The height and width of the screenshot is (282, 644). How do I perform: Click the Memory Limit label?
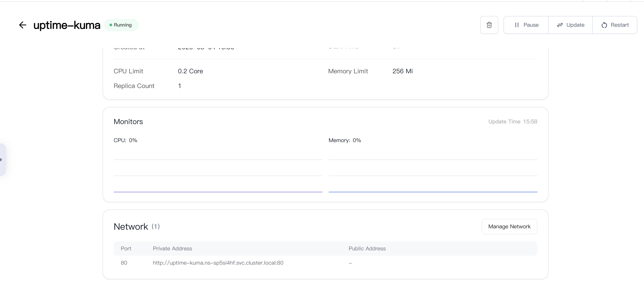coord(348,71)
